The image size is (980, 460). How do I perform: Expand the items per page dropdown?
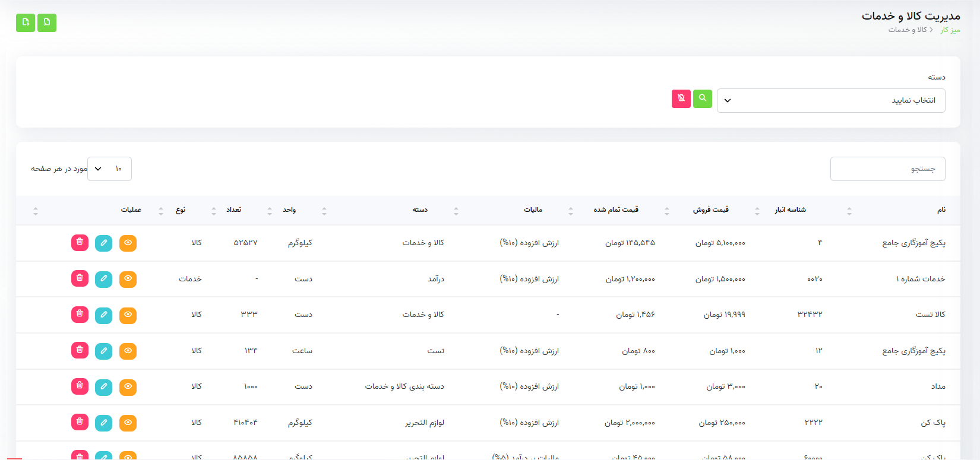tap(109, 169)
